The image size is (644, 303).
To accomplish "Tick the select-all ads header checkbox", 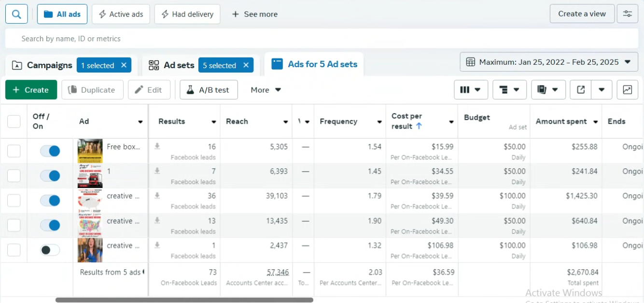I will 14,121.
